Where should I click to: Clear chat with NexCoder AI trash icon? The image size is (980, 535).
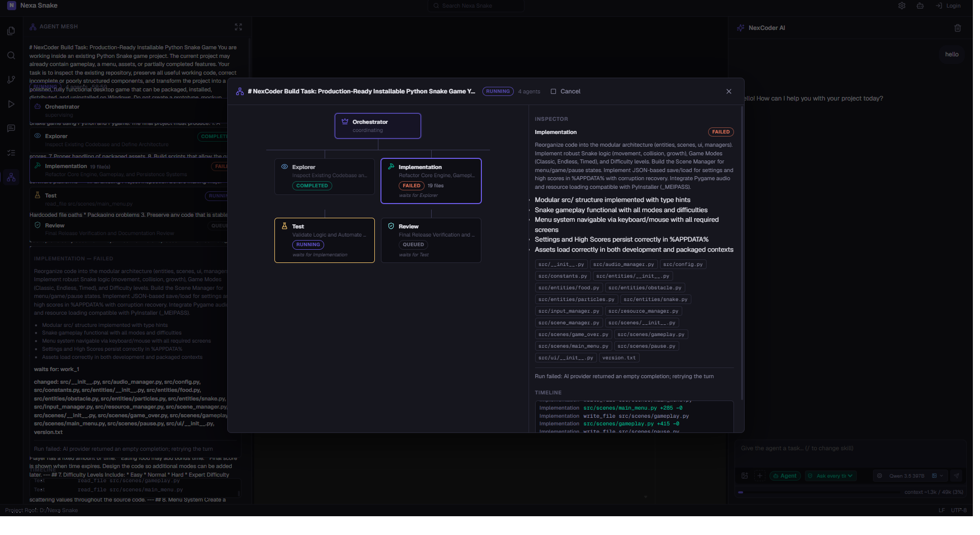click(958, 28)
